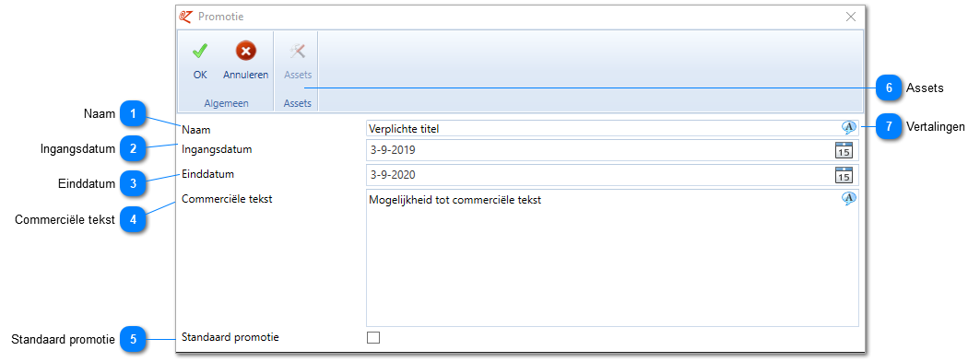The image size is (980, 362).
Task: Click the Einddatum field showing 3-9-2020
Action: point(600,175)
